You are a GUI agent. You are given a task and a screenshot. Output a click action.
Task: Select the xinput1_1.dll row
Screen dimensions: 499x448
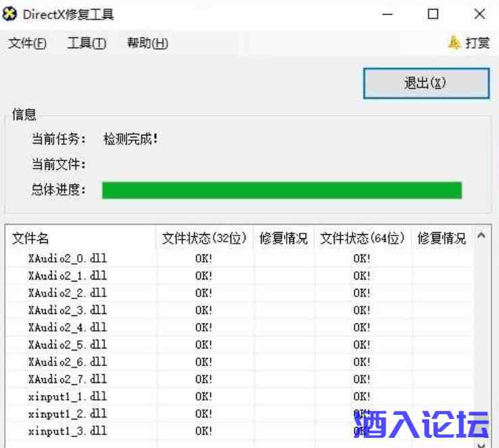pyautogui.click(x=239, y=396)
